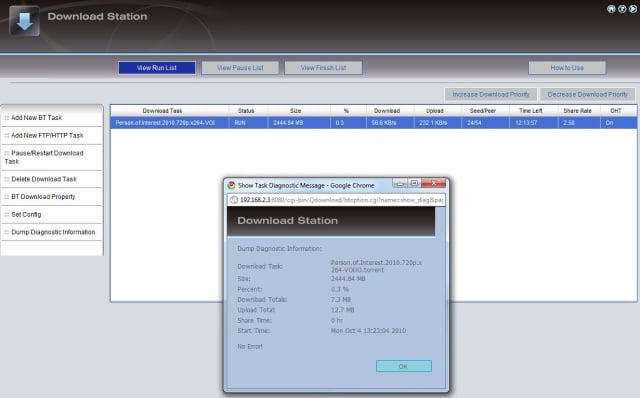Open the View Finish List tab

[323, 68]
